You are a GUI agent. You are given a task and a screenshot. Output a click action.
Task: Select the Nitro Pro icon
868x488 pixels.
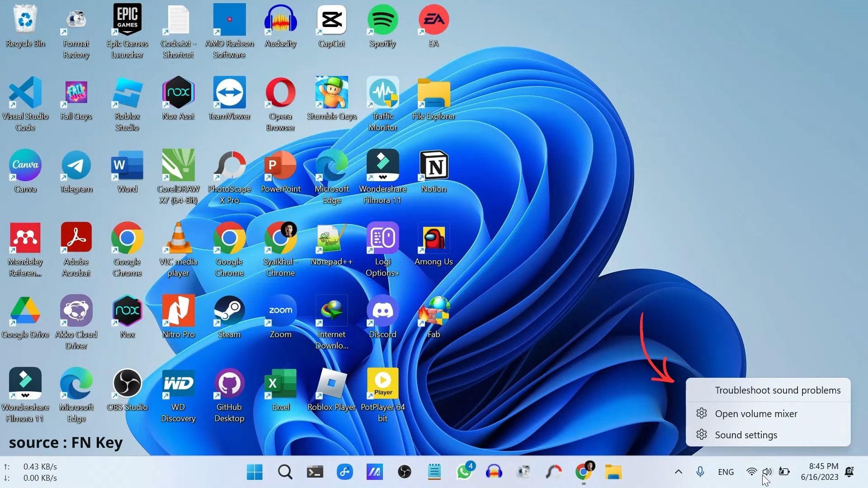pyautogui.click(x=178, y=317)
